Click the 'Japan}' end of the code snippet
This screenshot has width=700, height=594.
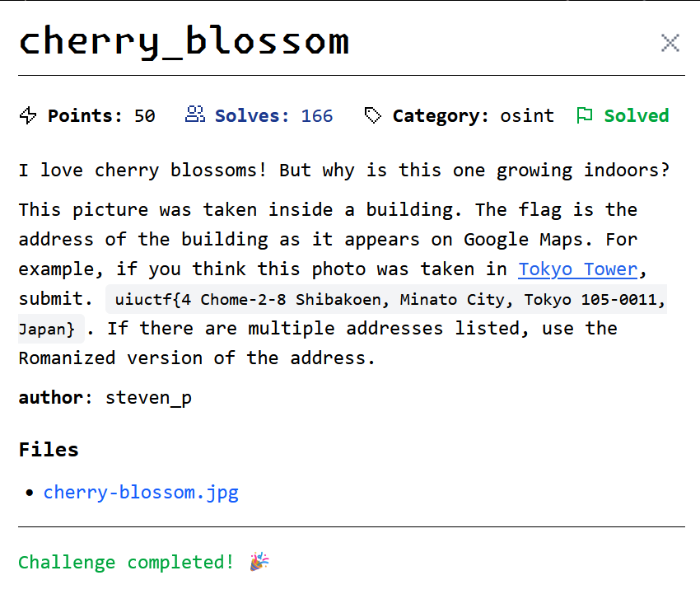click(46, 330)
